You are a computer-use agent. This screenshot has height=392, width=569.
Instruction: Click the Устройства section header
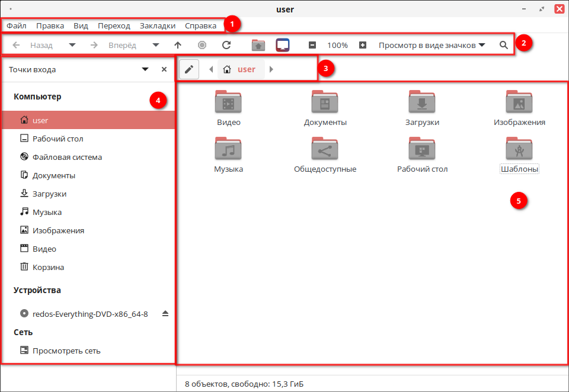[37, 290]
